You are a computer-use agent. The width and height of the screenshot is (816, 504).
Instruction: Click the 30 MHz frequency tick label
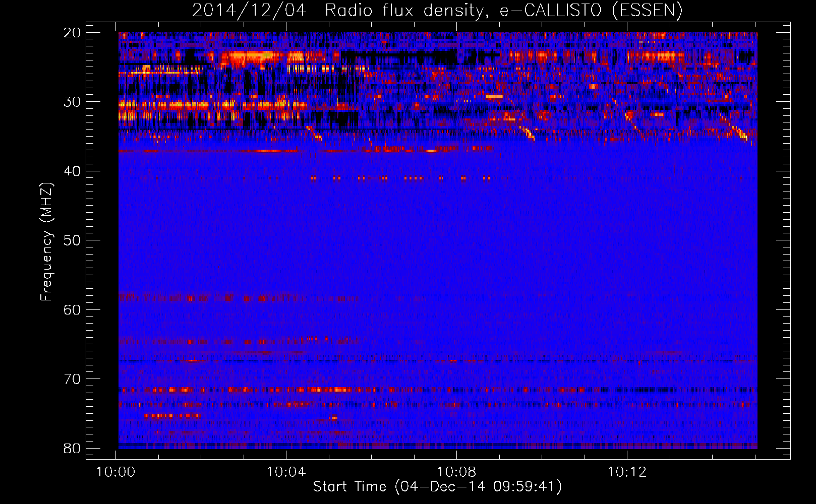[x=72, y=102]
